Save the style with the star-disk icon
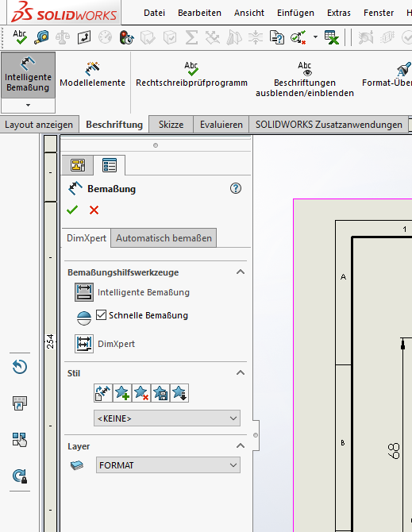Viewport: 412px width, 532px height. (x=160, y=393)
